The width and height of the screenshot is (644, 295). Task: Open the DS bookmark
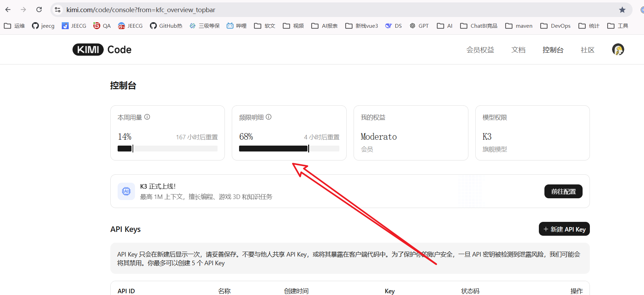(393, 26)
